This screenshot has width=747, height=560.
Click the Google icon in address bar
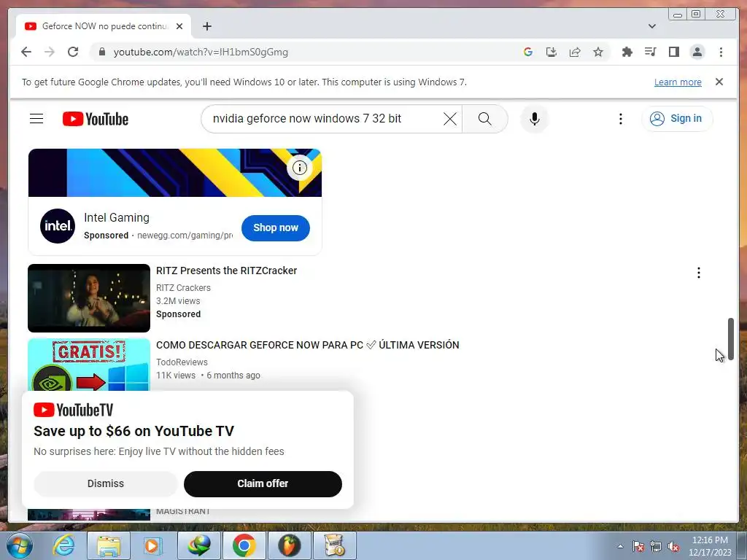528,52
